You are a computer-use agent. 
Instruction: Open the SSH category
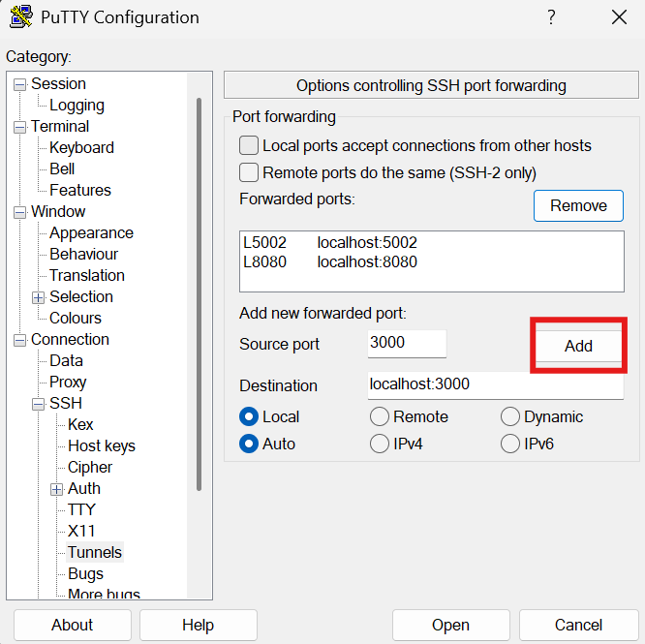(x=66, y=404)
